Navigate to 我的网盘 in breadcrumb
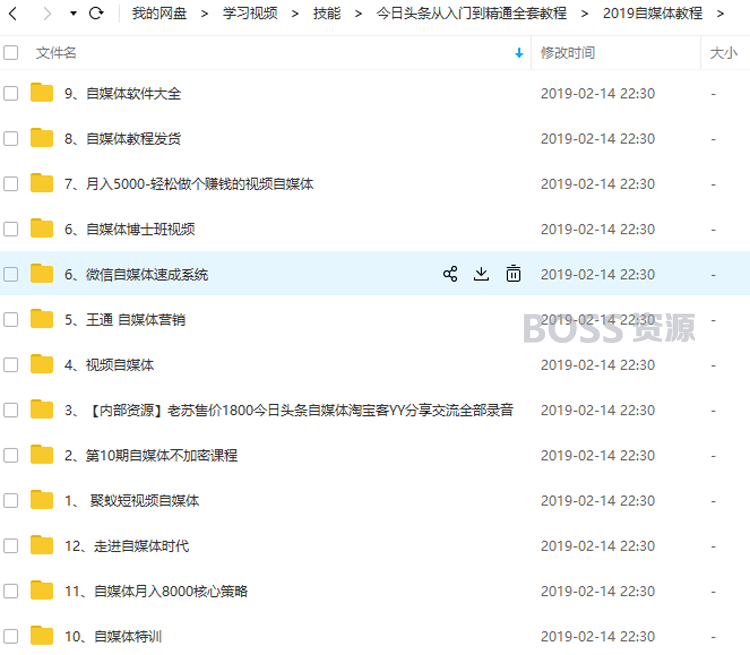This screenshot has height=655, width=750. (159, 13)
